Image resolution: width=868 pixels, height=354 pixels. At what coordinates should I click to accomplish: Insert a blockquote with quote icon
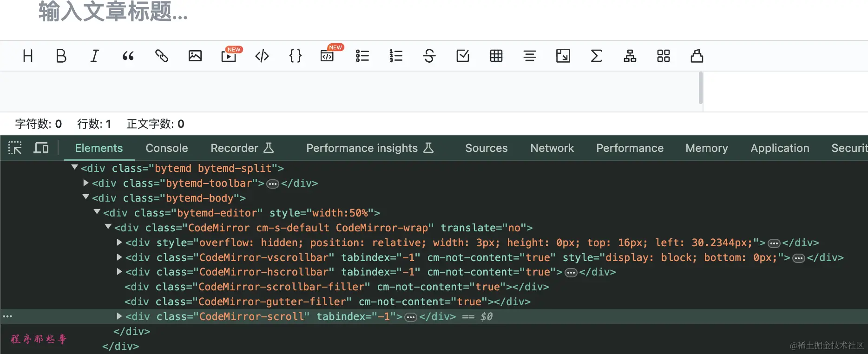click(x=128, y=56)
